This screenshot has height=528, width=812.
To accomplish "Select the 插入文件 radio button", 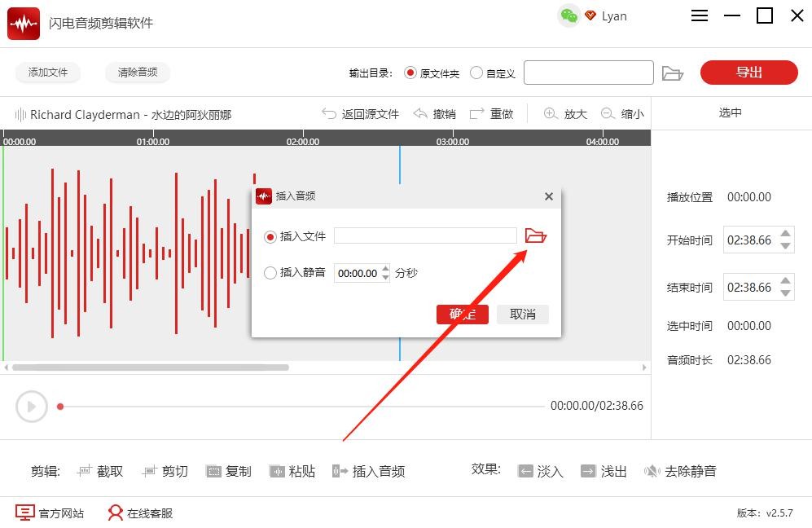I will pos(270,236).
